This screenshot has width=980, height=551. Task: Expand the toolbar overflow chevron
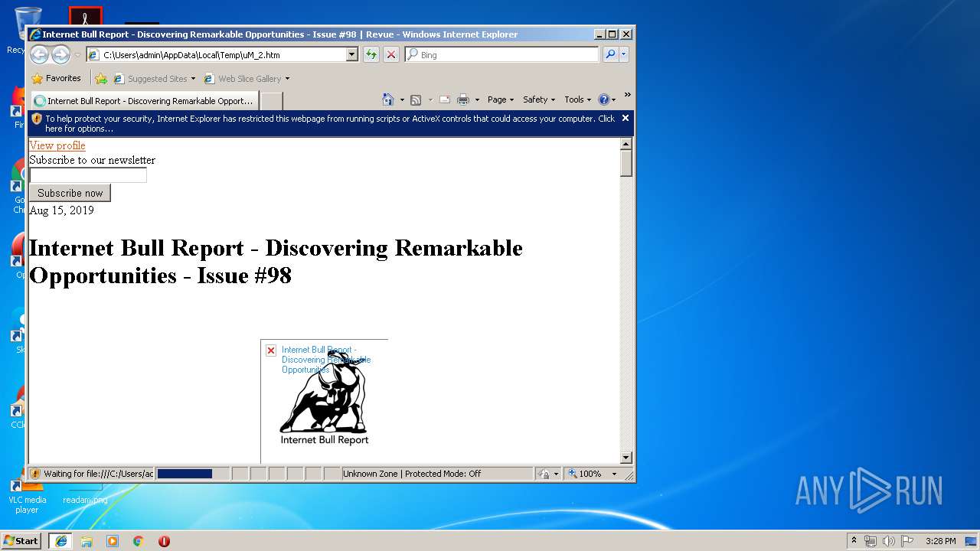pos(628,95)
